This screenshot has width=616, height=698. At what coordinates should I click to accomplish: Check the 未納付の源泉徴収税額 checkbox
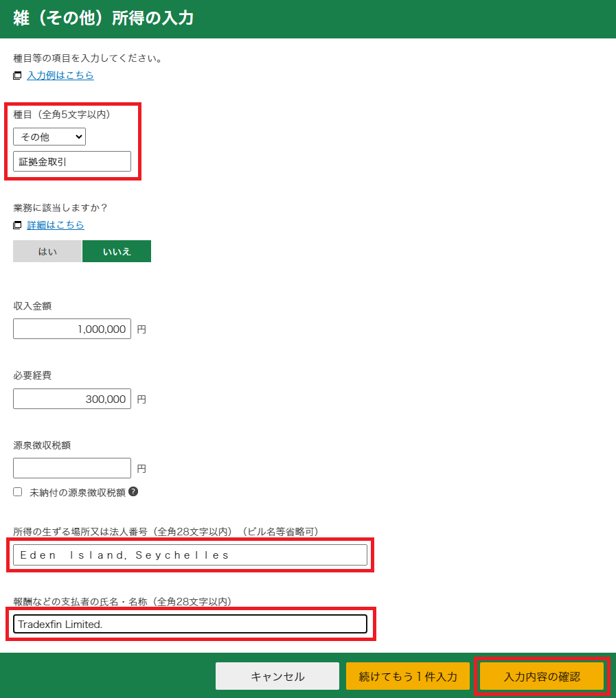click(x=18, y=492)
